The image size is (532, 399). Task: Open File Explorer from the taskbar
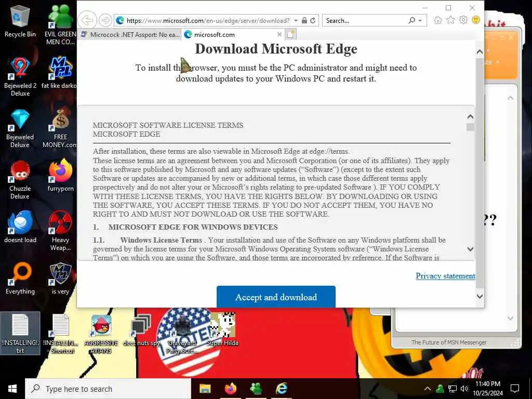click(205, 389)
